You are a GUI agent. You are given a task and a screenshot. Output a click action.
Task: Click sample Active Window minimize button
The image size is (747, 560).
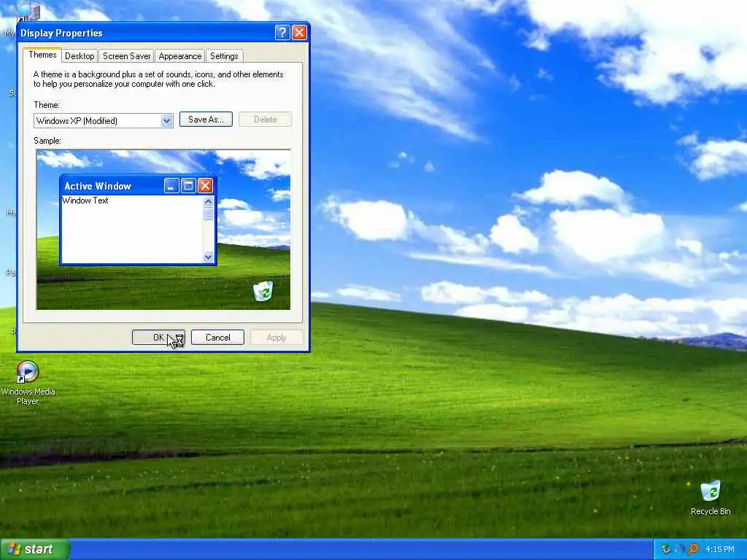[x=171, y=186]
